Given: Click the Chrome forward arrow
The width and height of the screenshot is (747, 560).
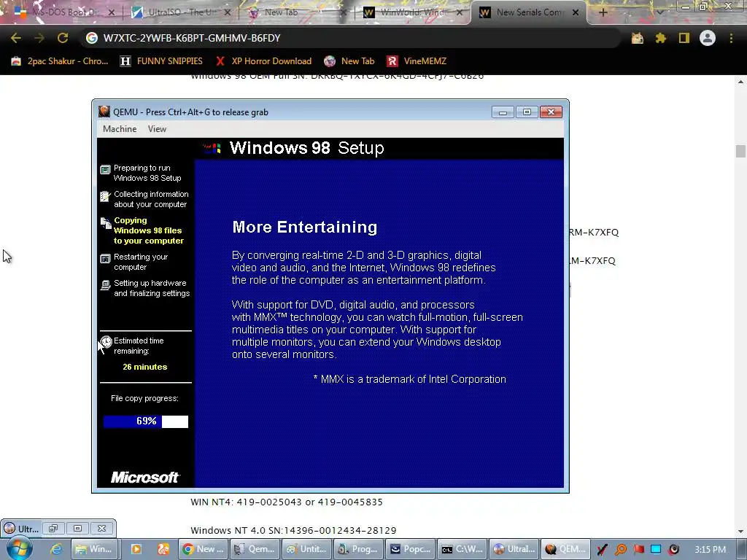Looking at the screenshot, I should (39, 38).
